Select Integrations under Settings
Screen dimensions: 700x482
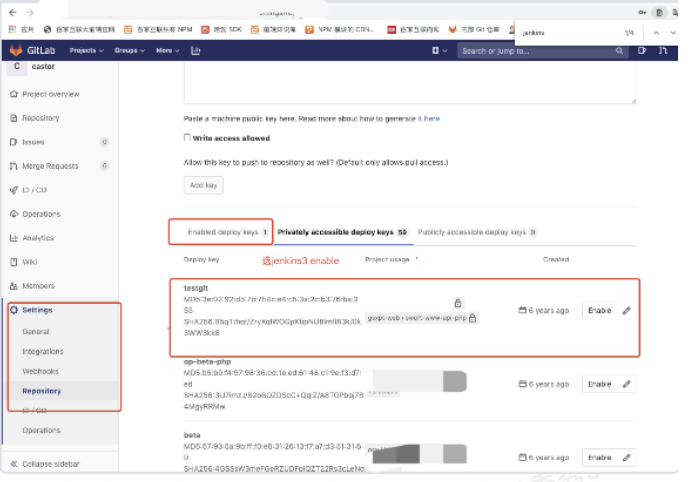(42, 351)
